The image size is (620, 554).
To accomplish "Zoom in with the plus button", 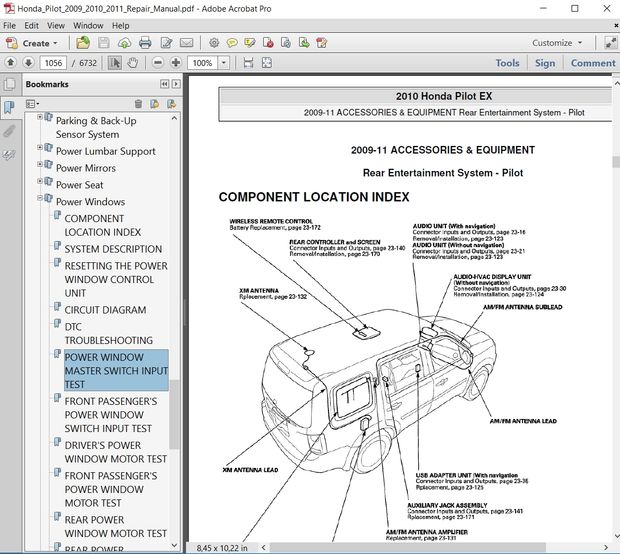I will click(x=176, y=62).
